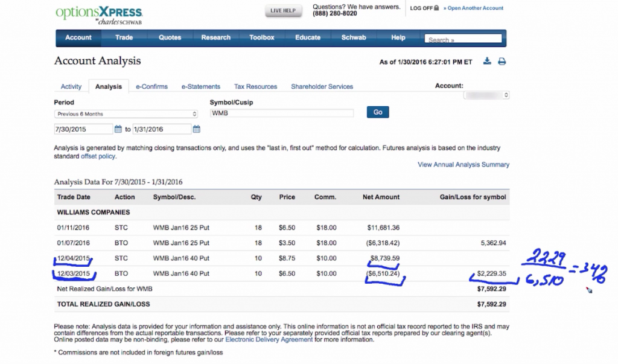This screenshot has width=618, height=364.
Task: Click the Comm. column header
Action: tap(325, 197)
